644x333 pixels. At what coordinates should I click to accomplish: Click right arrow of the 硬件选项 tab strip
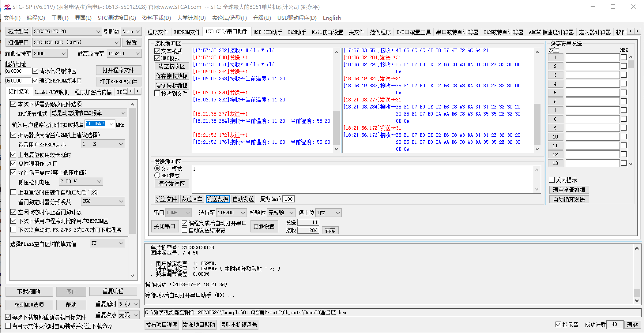(x=138, y=92)
